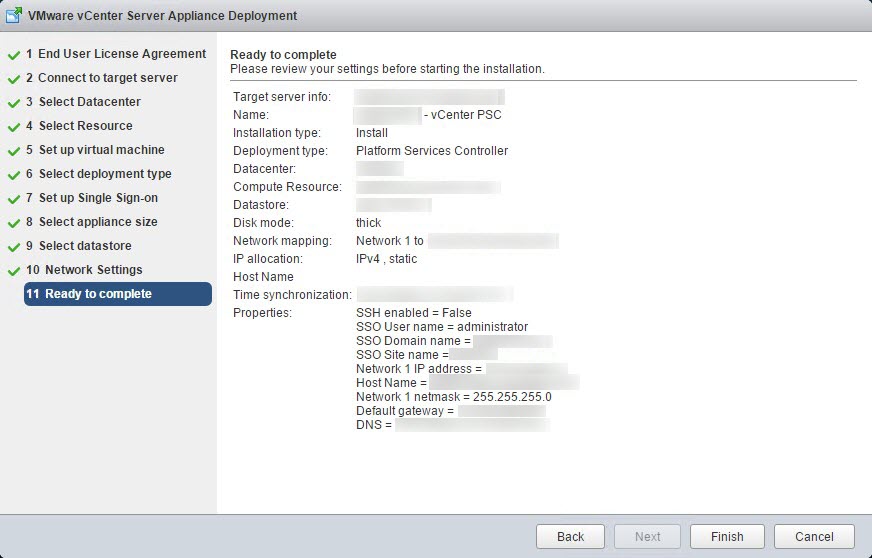The height and width of the screenshot is (558, 872).
Task: Go to step 2 Connect to target server
Action: point(102,78)
